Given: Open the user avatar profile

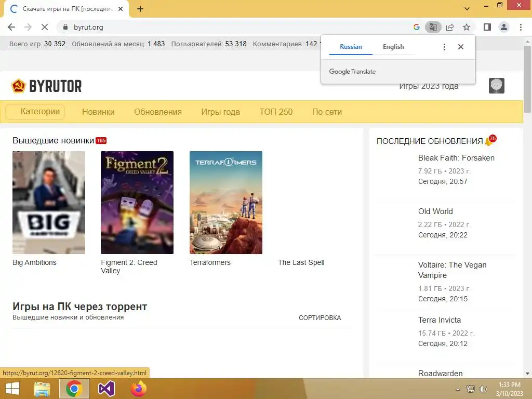Looking at the screenshot, I should pos(496,86).
